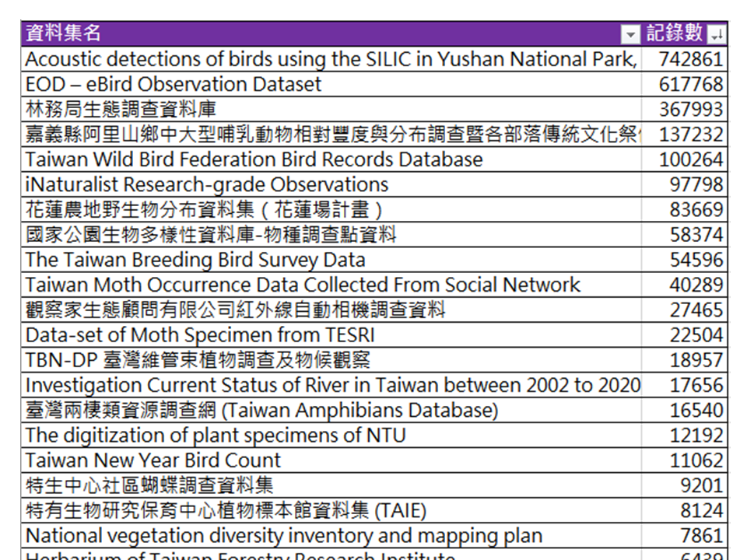This screenshot has height=560, width=747.
Task: Select the 資料集名 header cell
Action: tap(311, 33)
